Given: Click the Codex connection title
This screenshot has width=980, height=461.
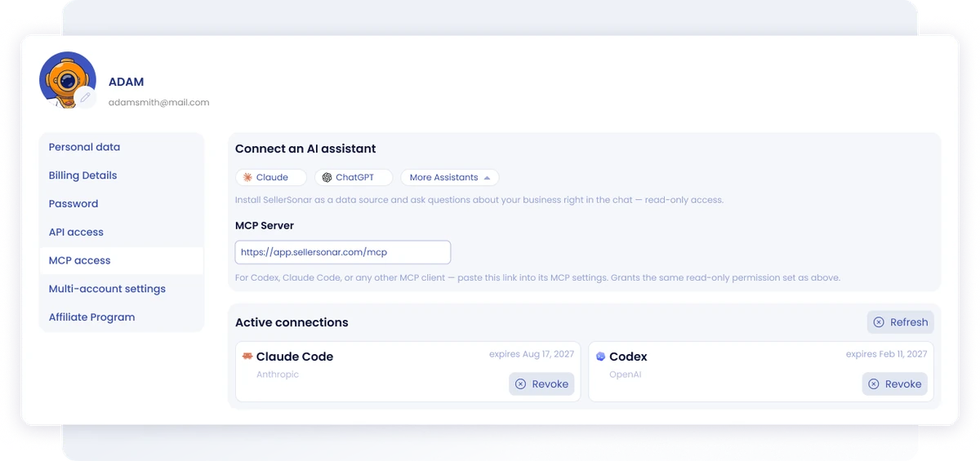Looking at the screenshot, I should [628, 357].
